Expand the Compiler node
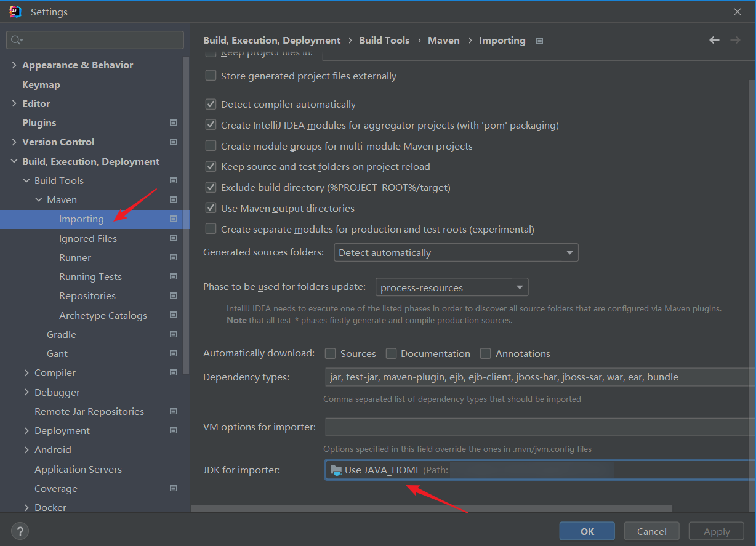 click(x=26, y=372)
